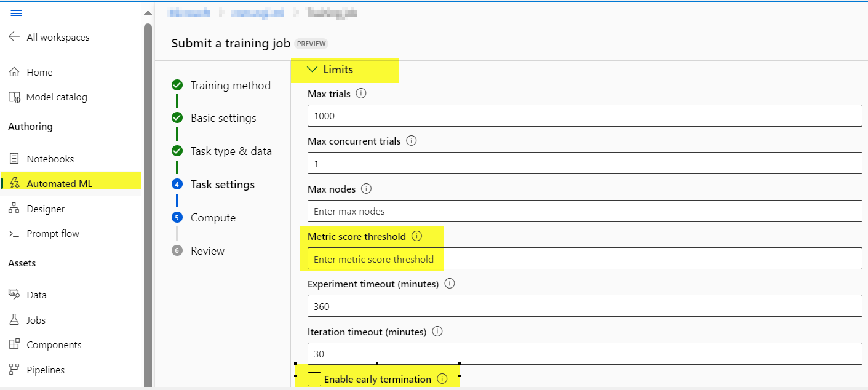Click the Notebooks icon
Viewport: 868px width, 390px height.
coord(14,159)
